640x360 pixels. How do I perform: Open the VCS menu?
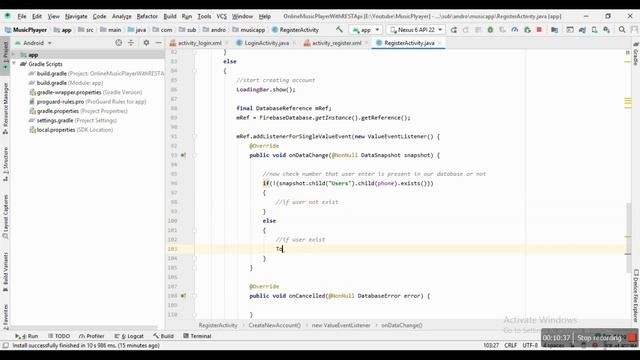click(221, 16)
